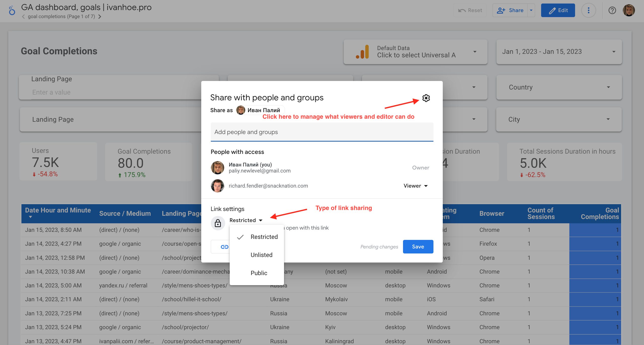This screenshot has height=345, width=644.
Task: Click the copy link icon button
Action: (x=224, y=247)
